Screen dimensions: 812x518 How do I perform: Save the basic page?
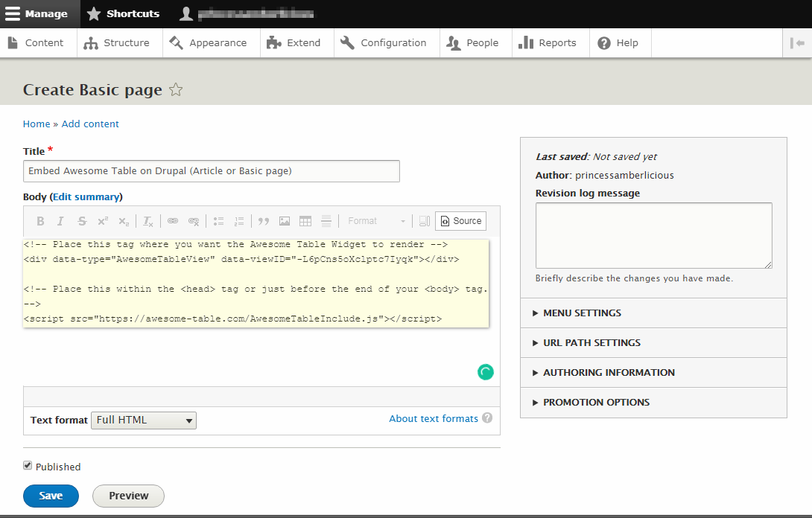(x=51, y=496)
